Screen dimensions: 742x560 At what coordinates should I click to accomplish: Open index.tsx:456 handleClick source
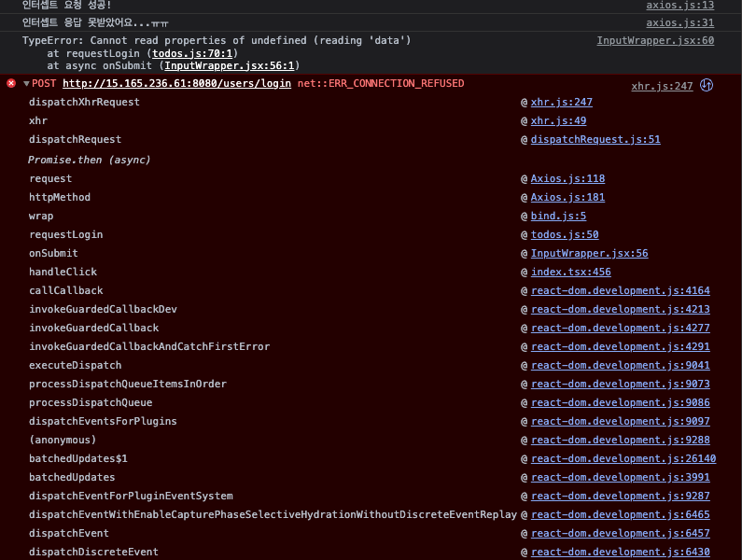571,272
